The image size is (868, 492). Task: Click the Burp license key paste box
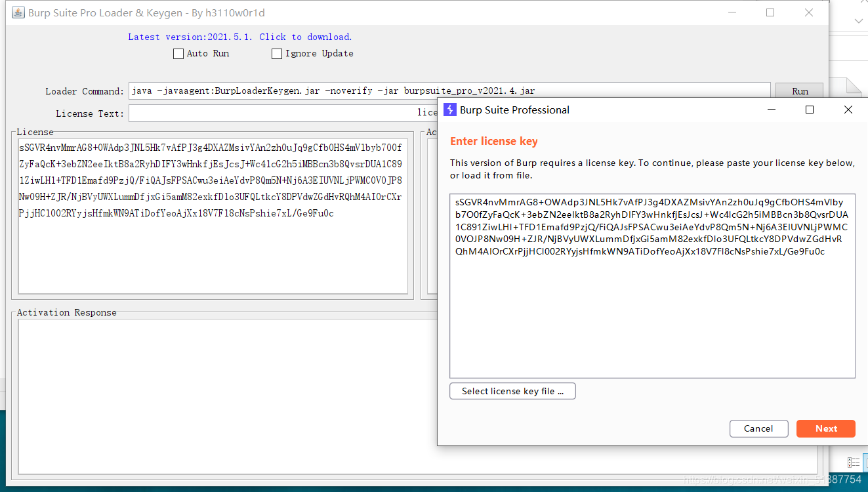(x=652, y=285)
